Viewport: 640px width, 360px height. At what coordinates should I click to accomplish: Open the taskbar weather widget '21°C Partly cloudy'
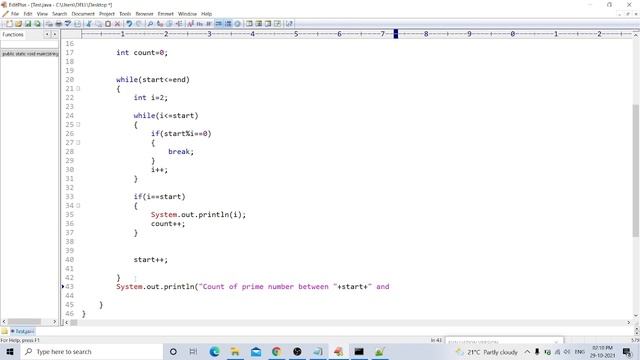click(x=487, y=352)
